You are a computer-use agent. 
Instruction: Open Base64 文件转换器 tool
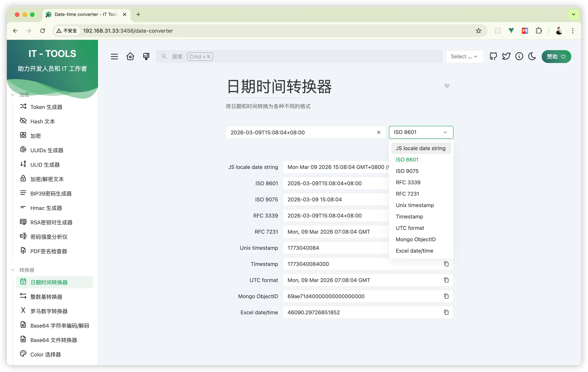55,340
